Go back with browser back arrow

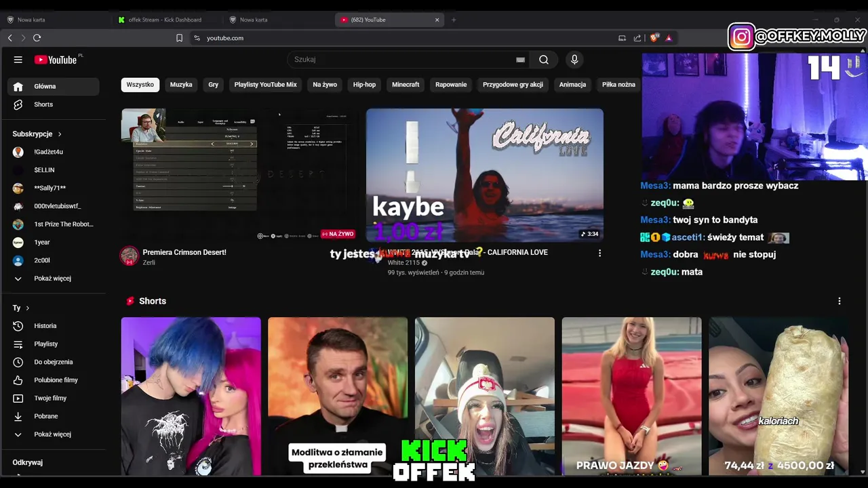tap(10, 38)
